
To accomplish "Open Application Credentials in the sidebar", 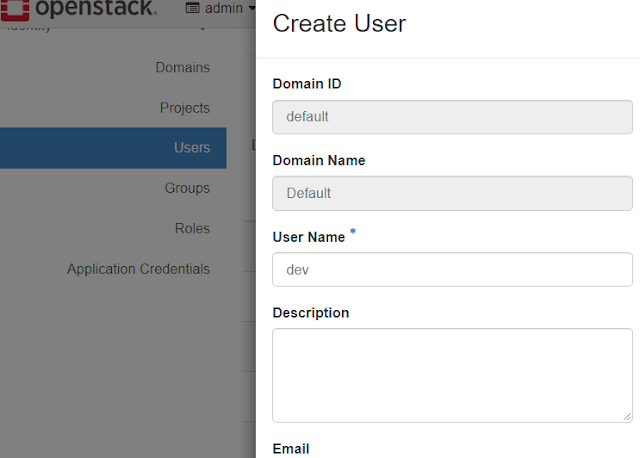I will tap(138, 269).
